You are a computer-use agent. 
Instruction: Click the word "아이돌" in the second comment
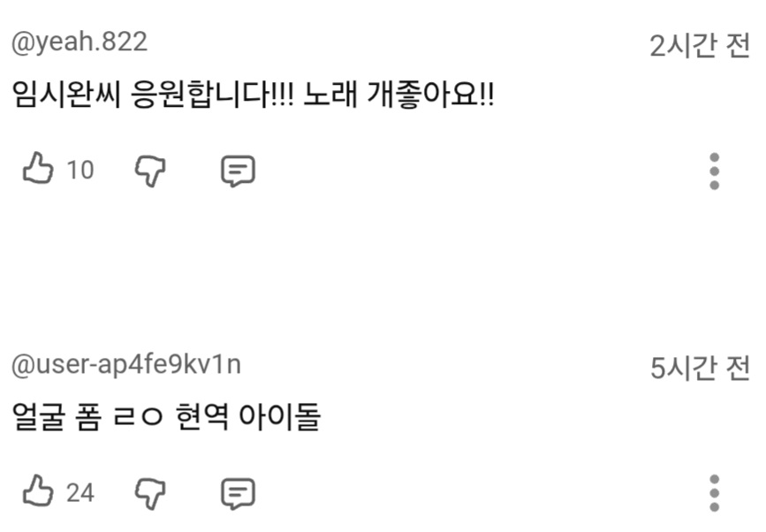(x=280, y=415)
